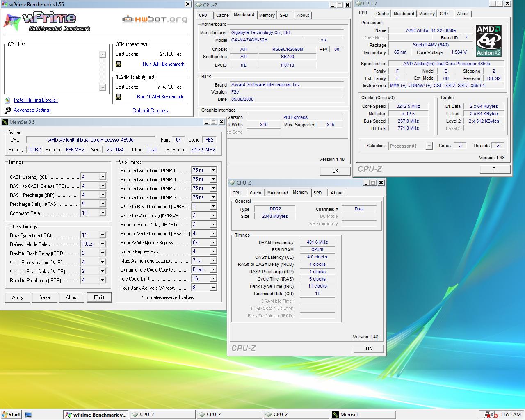The height and width of the screenshot is (420, 525).
Task: Click the floppy save icon beside Run 32M Benchmark
Action: coord(119,64)
